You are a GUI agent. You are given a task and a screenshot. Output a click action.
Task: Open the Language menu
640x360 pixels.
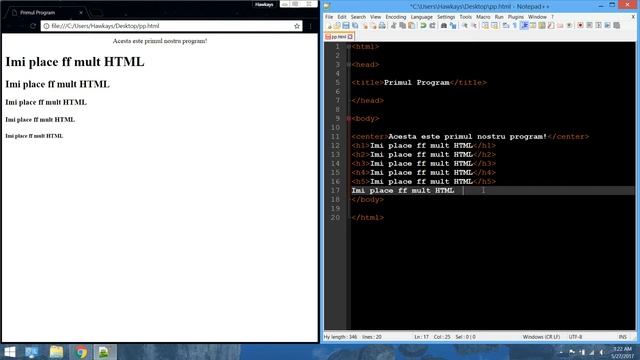(422, 17)
